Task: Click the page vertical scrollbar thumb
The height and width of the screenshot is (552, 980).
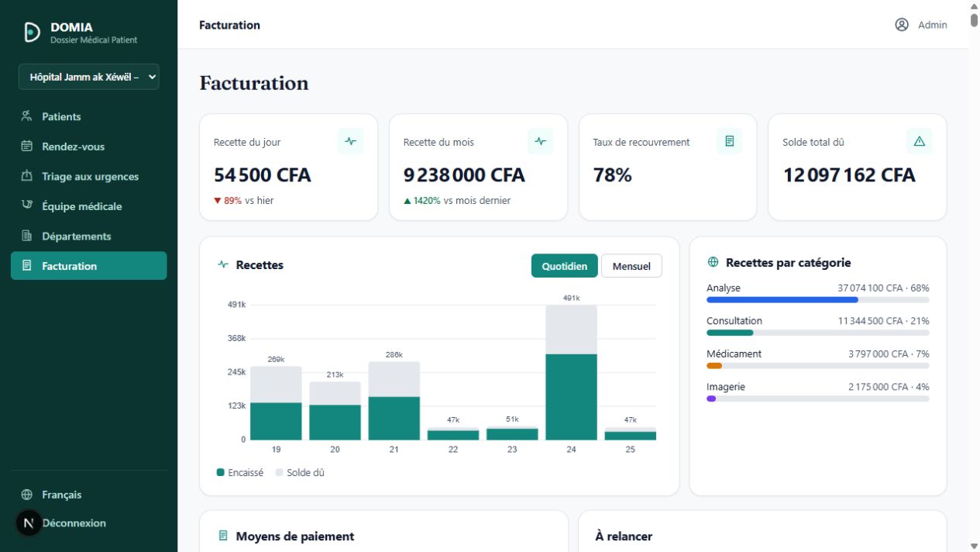Action: (x=974, y=19)
